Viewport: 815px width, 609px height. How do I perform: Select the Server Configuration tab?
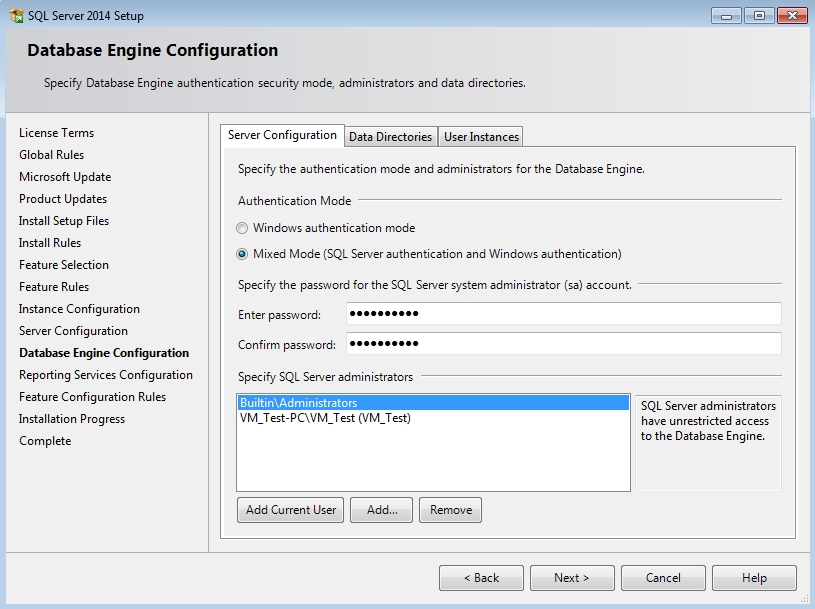pyautogui.click(x=282, y=136)
